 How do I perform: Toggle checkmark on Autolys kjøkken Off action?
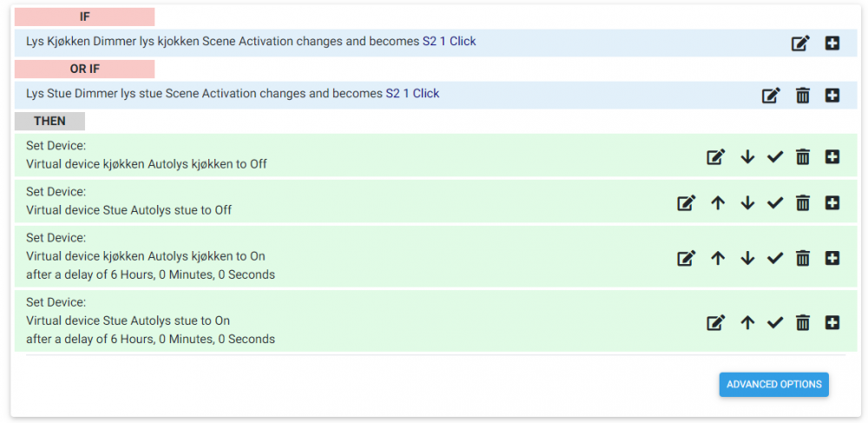click(775, 156)
